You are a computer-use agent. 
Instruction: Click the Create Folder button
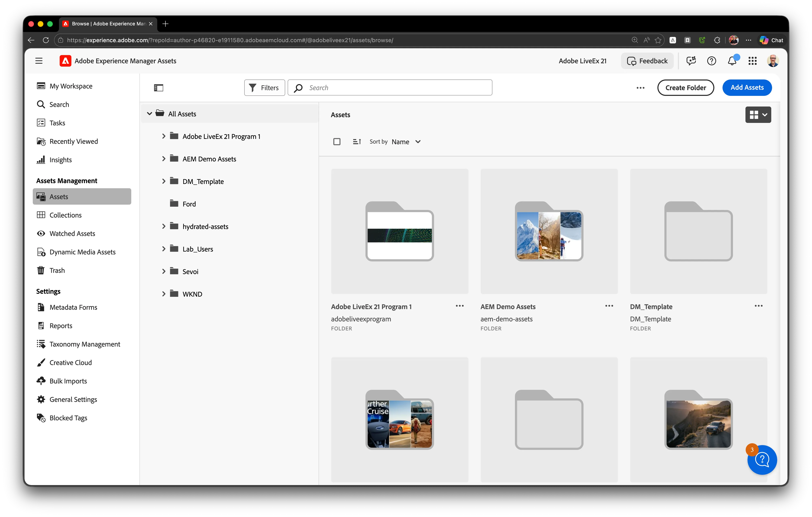685,88
